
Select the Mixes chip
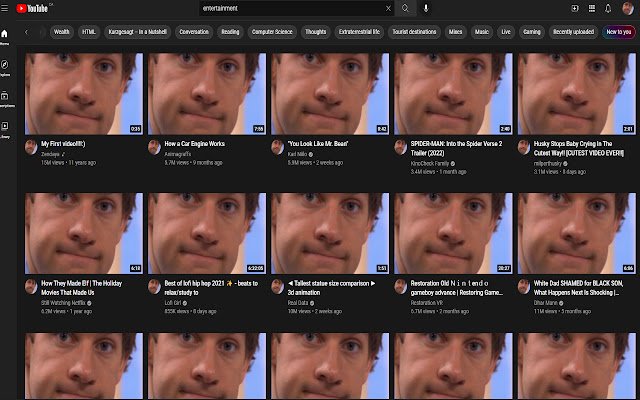(x=456, y=32)
